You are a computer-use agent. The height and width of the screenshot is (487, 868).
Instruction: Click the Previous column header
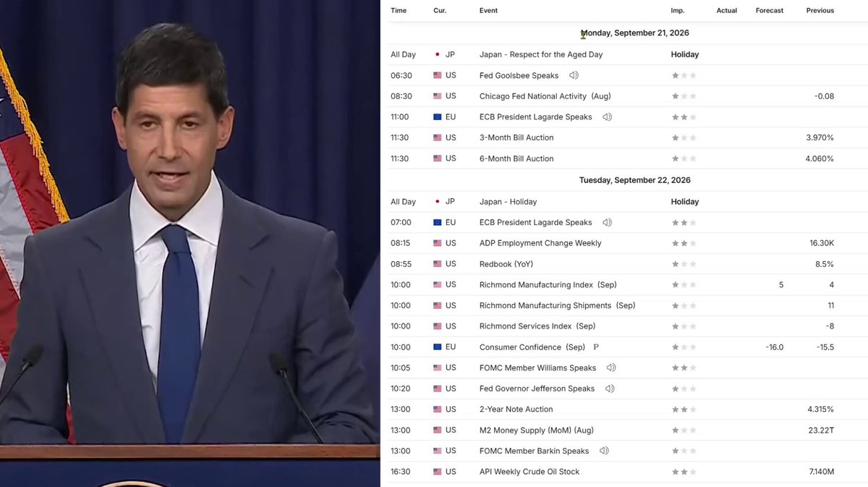coord(820,11)
